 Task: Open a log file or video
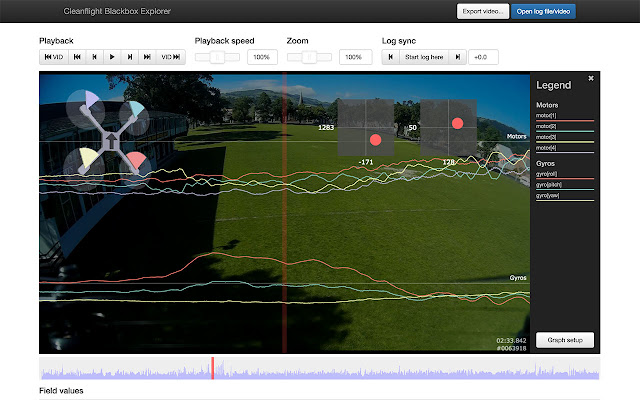[x=543, y=11]
